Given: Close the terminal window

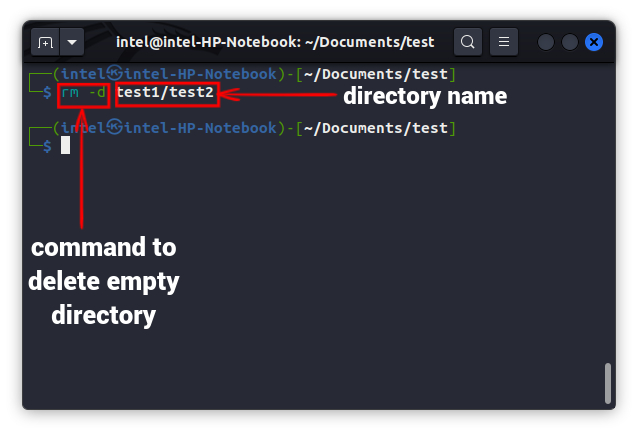Looking at the screenshot, I should coord(594,42).
